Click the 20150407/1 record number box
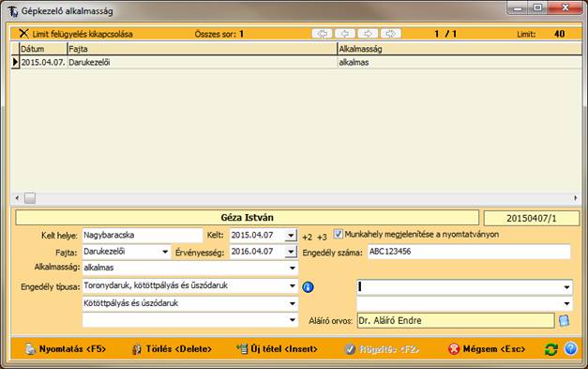 coord(532,218)
